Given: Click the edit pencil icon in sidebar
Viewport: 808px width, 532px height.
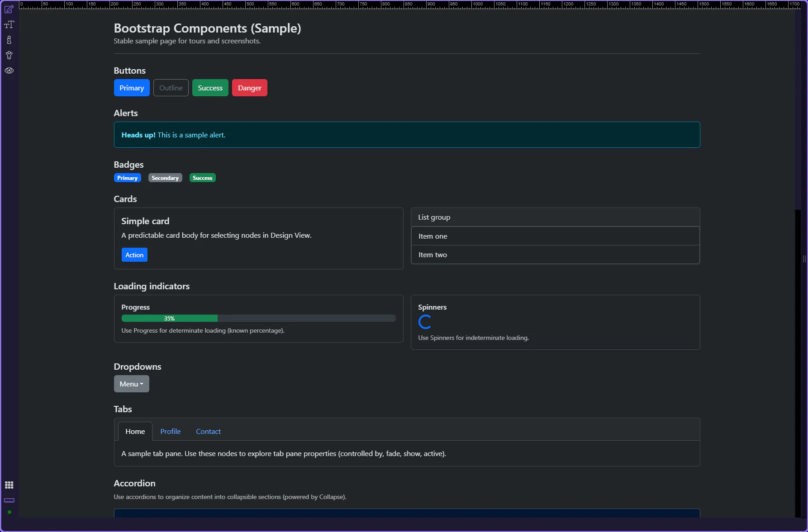Looking at the screenshot, I should coord(9,9).
